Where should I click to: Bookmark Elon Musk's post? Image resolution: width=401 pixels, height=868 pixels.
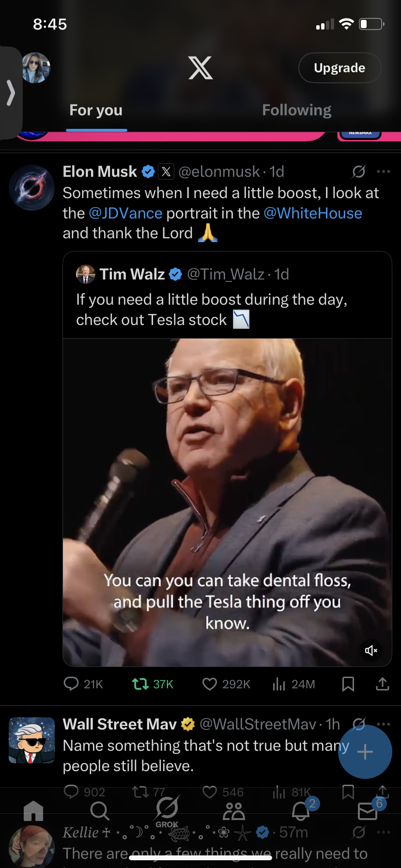coord(348,683)
